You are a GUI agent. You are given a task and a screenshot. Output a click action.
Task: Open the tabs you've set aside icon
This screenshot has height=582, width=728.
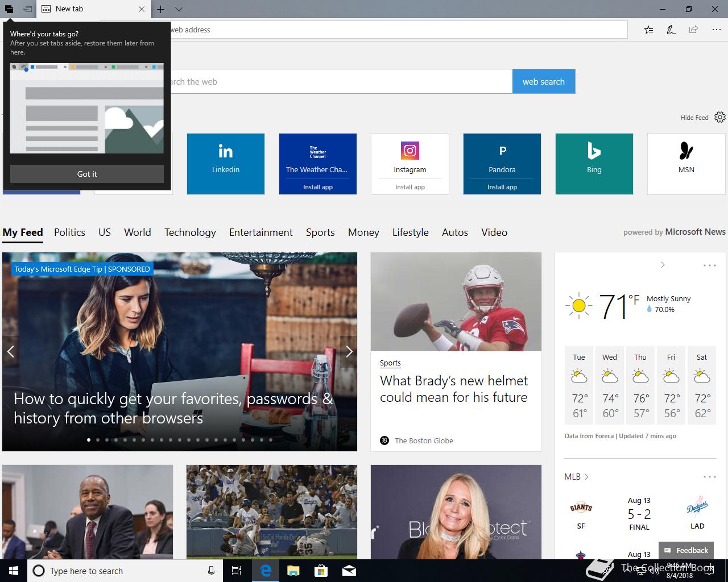(x=9, y=9)
